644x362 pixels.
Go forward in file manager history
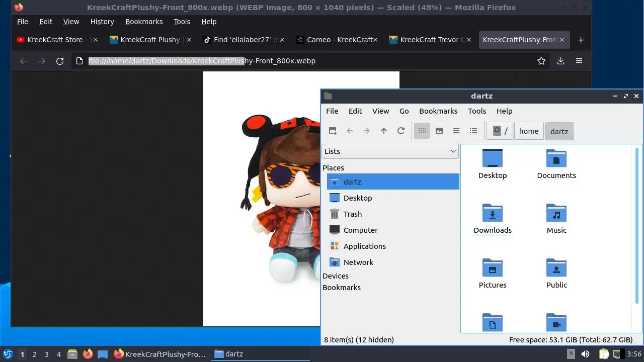point(367,131)
